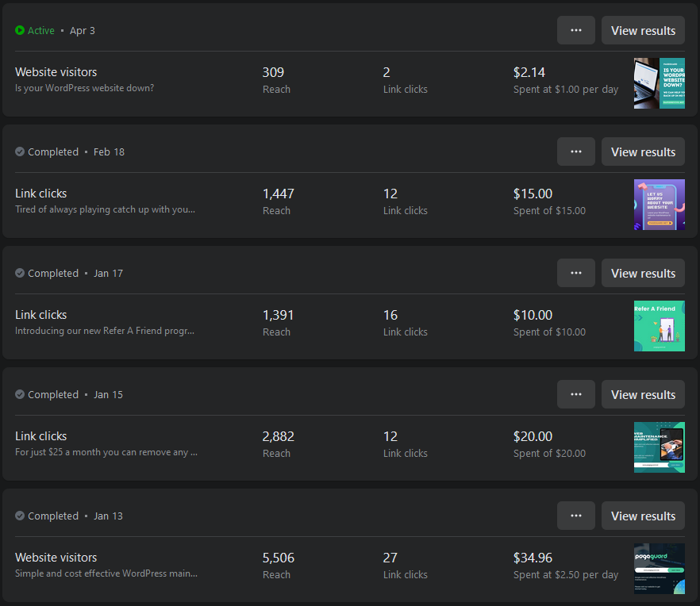This screenshot has width=700, height=606.
Task: Click the Jan 17 date label
Action: tap(108, 274)
